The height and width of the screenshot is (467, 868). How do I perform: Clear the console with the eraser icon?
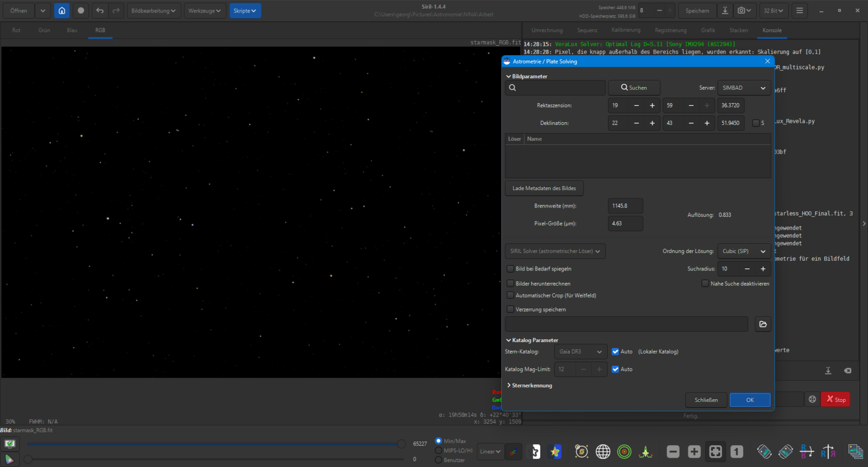[847, 370]
